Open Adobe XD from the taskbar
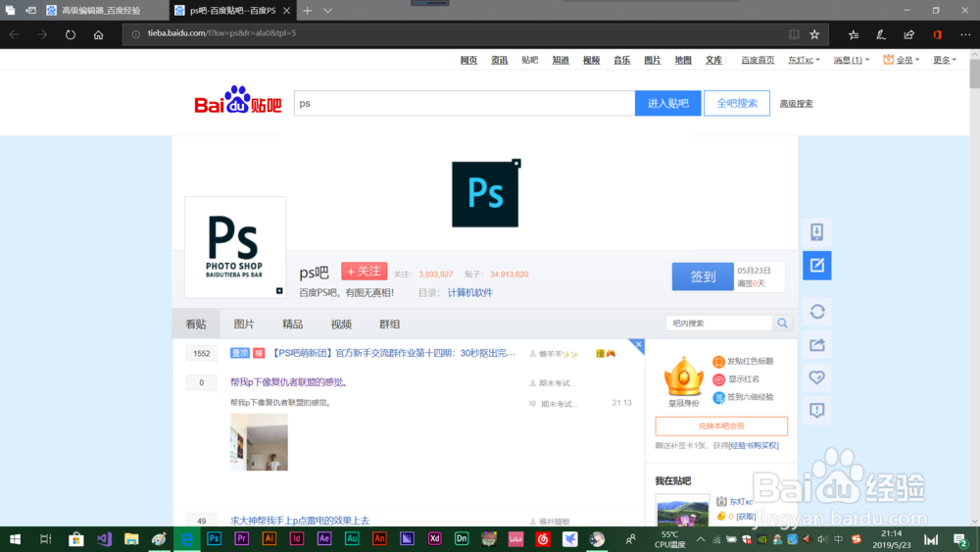 coord(434,539)
